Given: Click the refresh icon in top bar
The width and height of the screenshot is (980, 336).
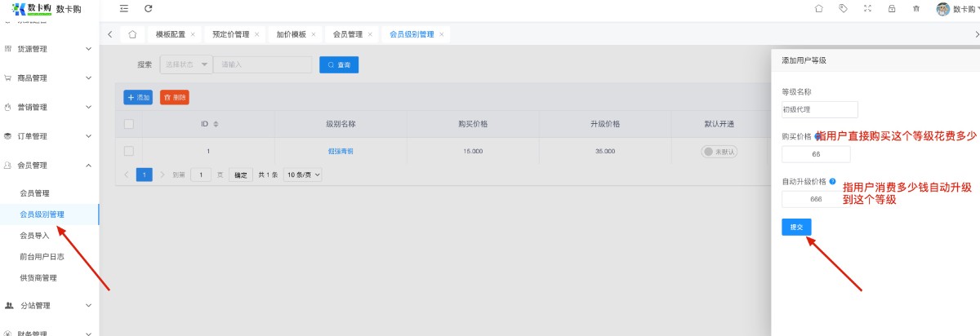Looking at the screenshot, I should [x=148, y=8].
